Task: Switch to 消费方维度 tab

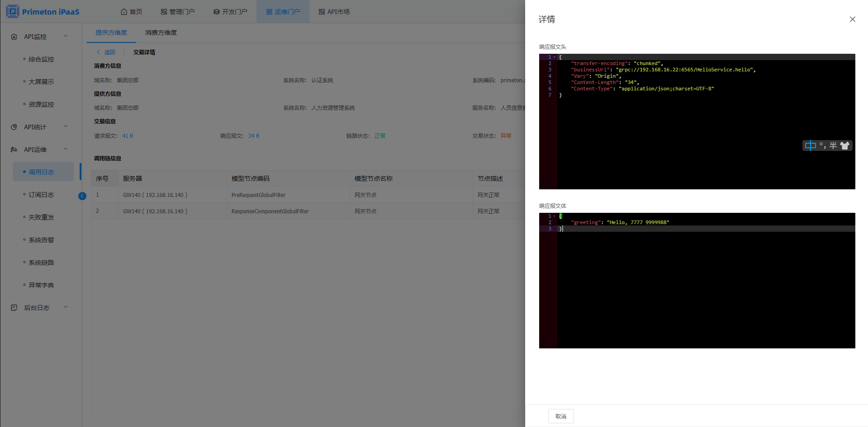Action: click(x=161, y=33)
